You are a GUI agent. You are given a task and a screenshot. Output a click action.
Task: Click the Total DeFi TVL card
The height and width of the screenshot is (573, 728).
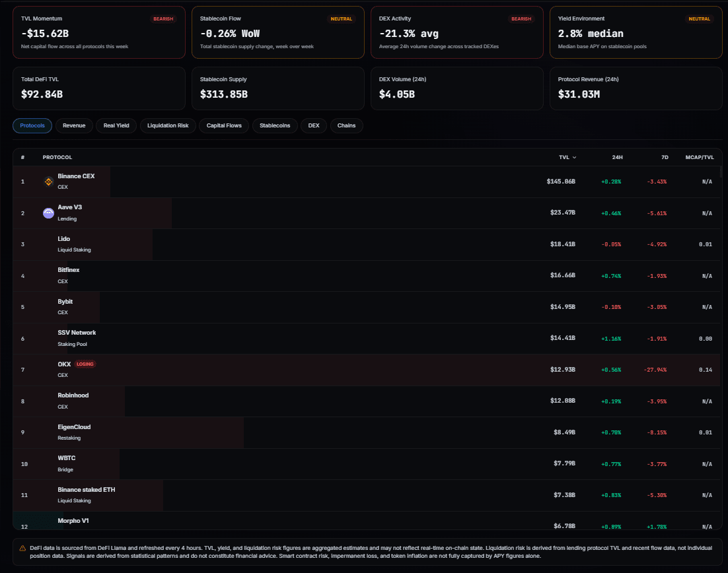99,88
